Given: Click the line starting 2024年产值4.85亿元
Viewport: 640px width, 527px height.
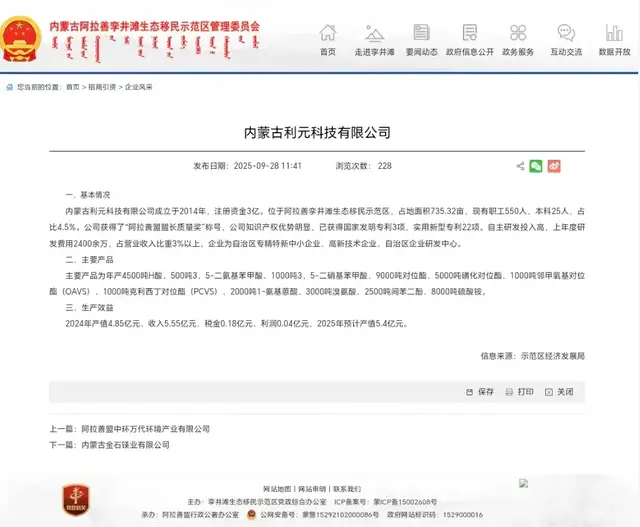Looking at the screenshot, I should tap(237, 324).
